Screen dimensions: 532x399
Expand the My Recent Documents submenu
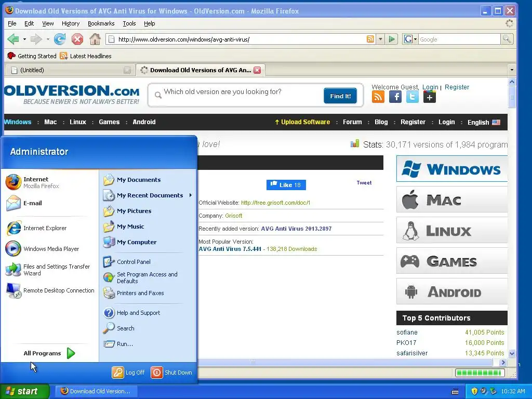point(149,195)
